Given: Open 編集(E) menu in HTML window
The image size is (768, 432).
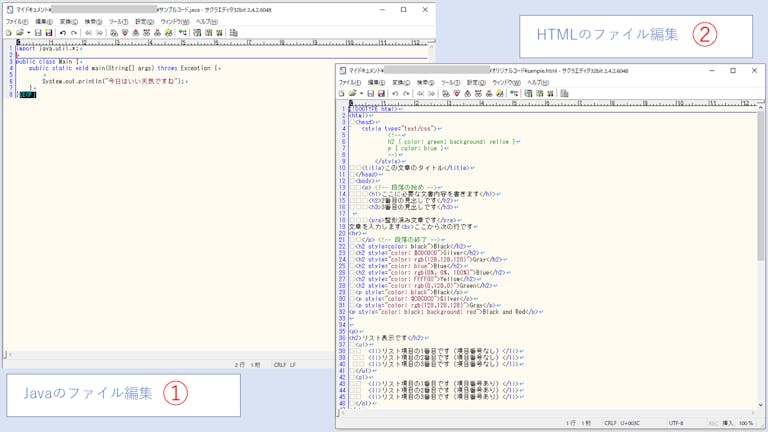Looking at the screenshot, I should [376, 82].
